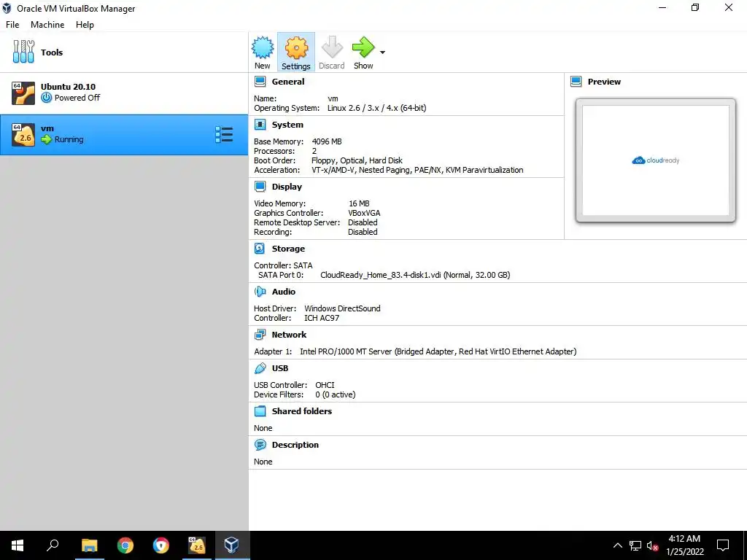The height and width of the screenshot is (560, 747).
Task: Click the Intel PRO/1000 MT Server adapter text
Action: coord(438,351)
